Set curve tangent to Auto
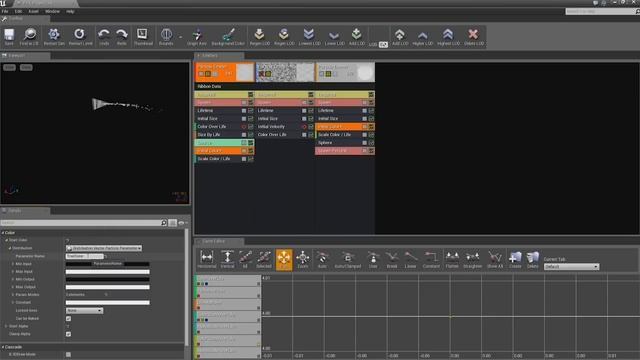The image size is (640, 360). (x=322, y=258)
